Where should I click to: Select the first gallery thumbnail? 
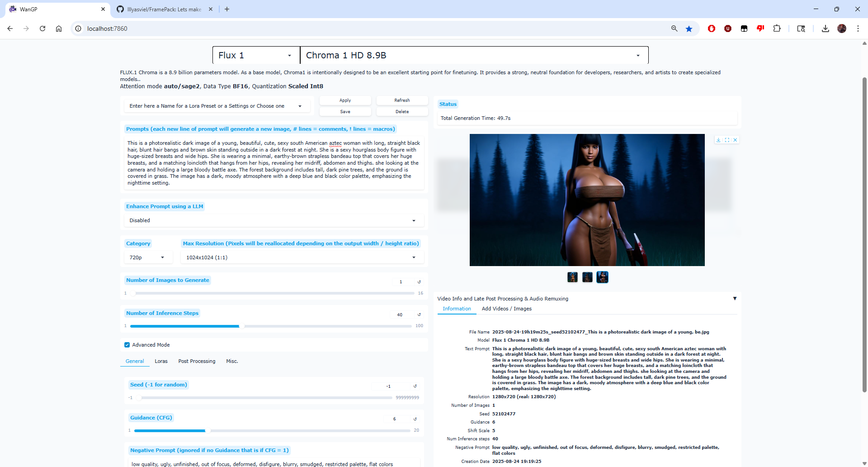coord(572,277)
